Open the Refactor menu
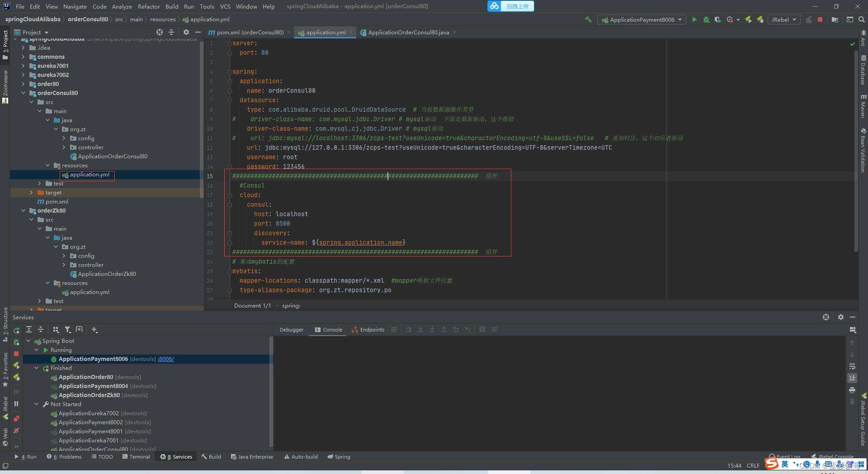 (x=149, y=6)
